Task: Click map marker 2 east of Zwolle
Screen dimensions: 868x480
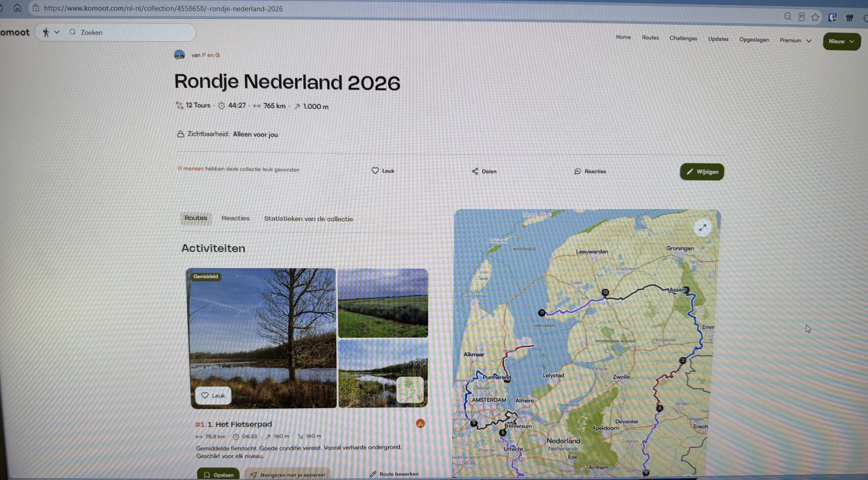Action: pos(683,360)
